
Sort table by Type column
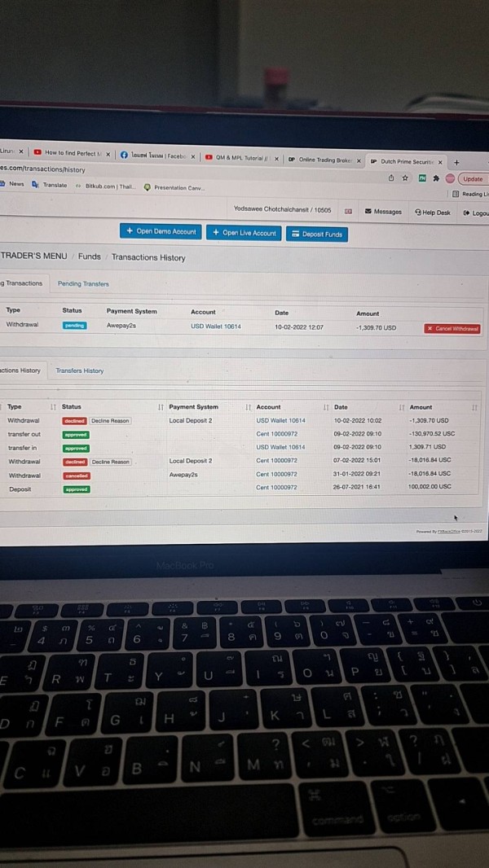coord(14,406)
